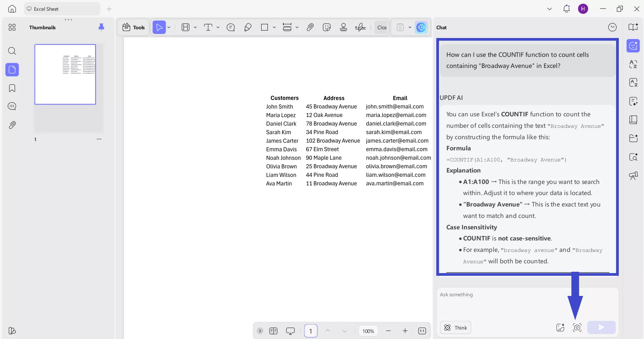Image resolution: width=644 pixels, height=339 pixels.
Task: Click the comment note tool icon
Action: [231, 27]
